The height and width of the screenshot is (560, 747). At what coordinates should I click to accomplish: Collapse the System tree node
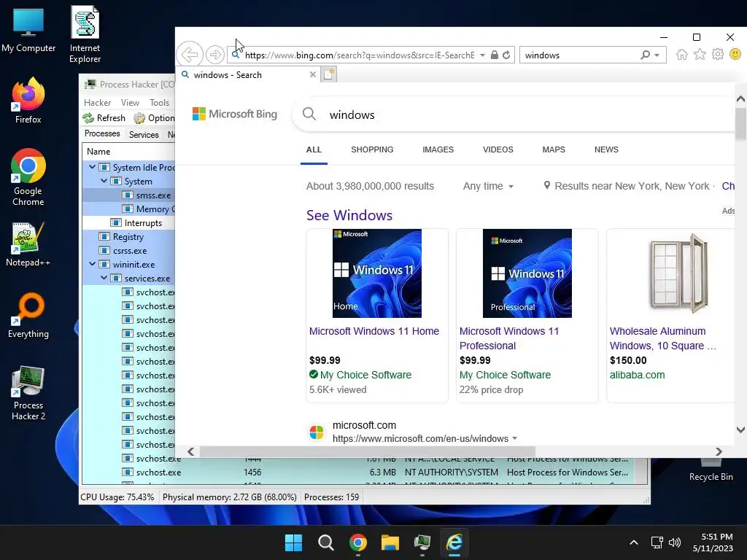click(x=104, y=181)
